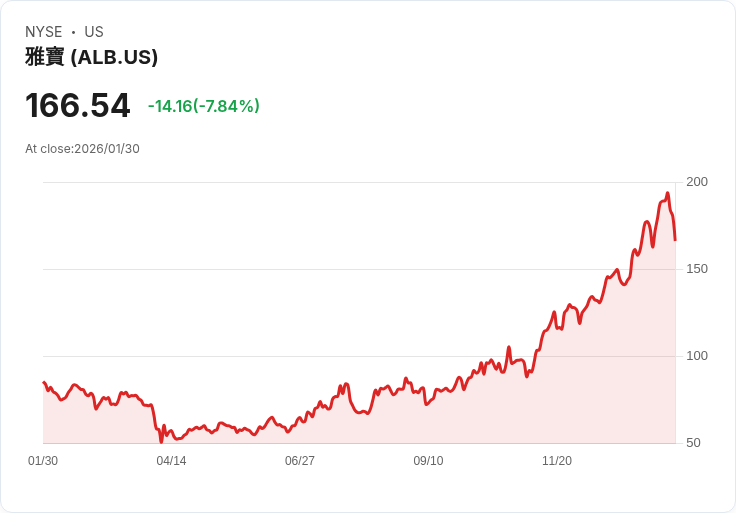Select the 11/20 date on x-axis
This screenshot has width=736, height=513.
[x=556, y=461]
